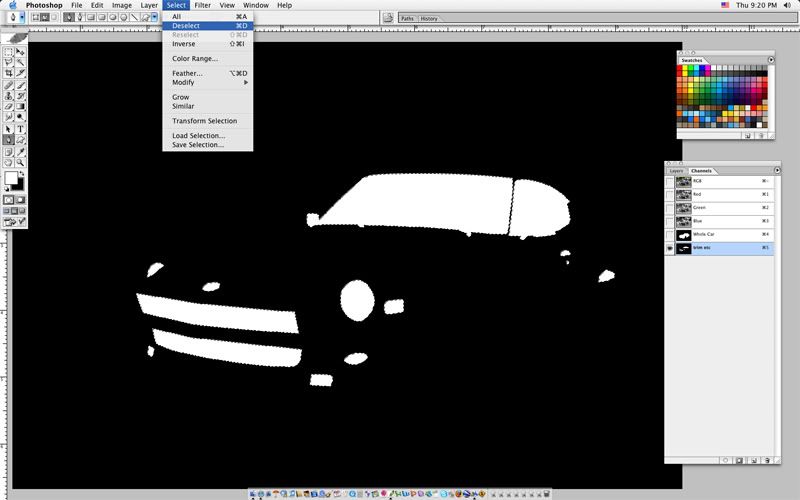
Task: Toggle visibility of the Whole Car channel
Action: [x=670, y=234]
